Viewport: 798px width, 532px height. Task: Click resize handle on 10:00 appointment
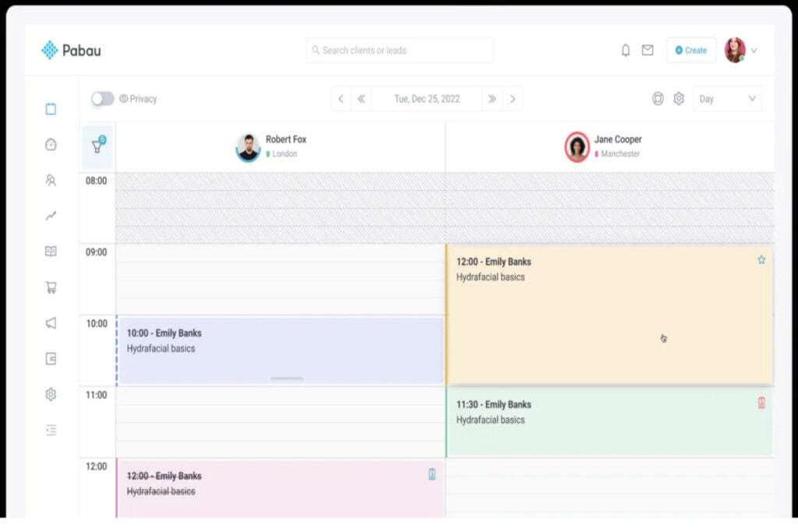point(287,379)
